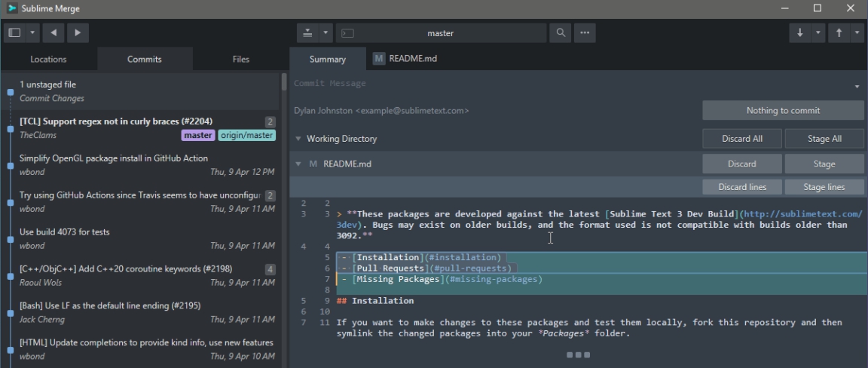The height and width of the screenshot is (368, 868).
Task: Click Stage All button
Action: point(824,139)
